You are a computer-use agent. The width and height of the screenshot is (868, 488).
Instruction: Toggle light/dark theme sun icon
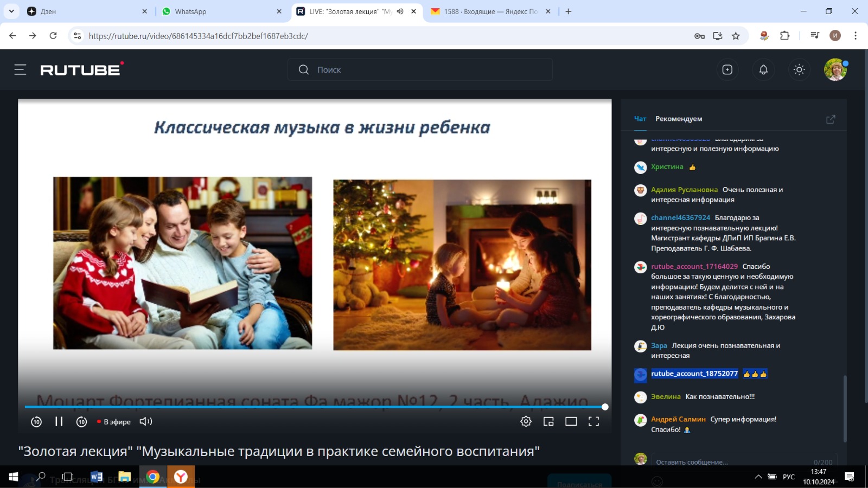(x=799, y=69)
